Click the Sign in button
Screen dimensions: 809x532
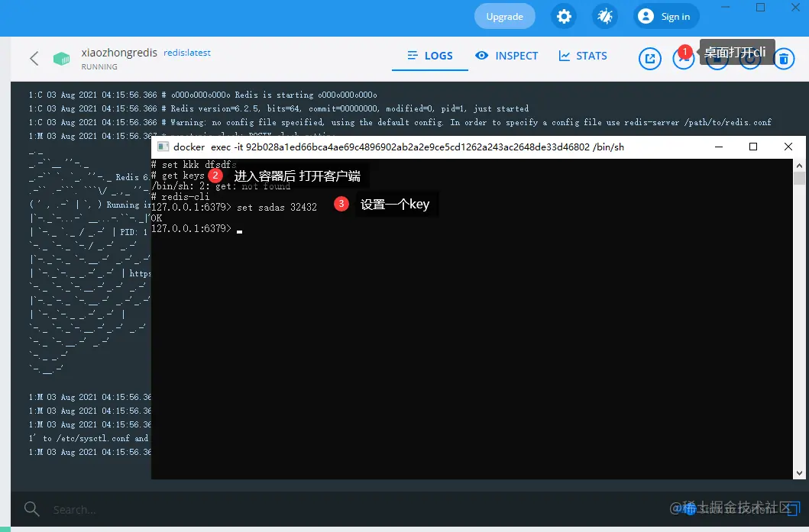[666, 17]
